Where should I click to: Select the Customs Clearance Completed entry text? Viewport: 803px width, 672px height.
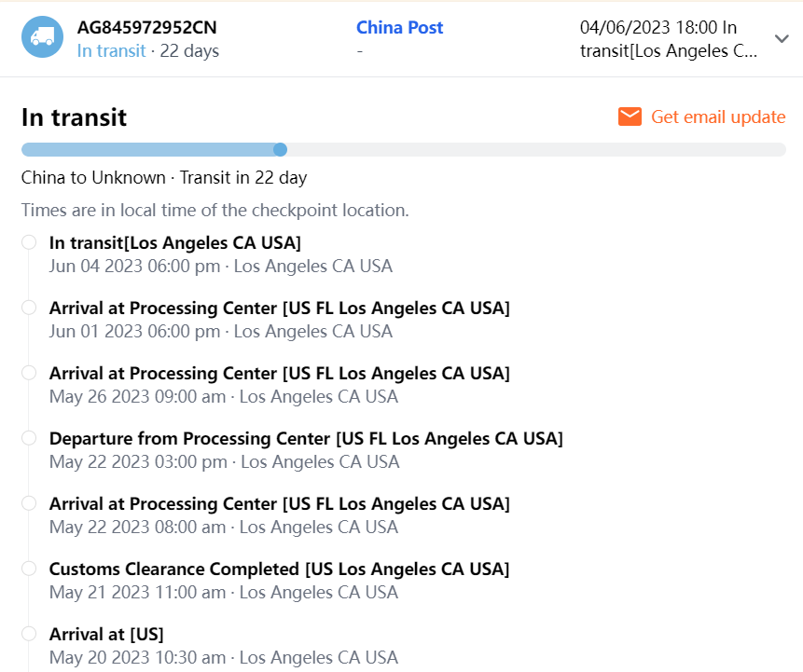(279, 569)
